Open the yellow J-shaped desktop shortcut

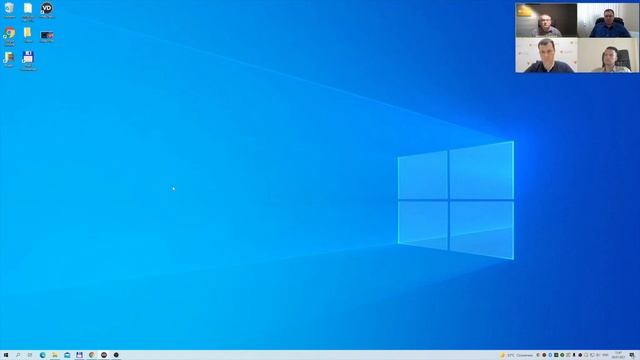(x=9, y=58)
